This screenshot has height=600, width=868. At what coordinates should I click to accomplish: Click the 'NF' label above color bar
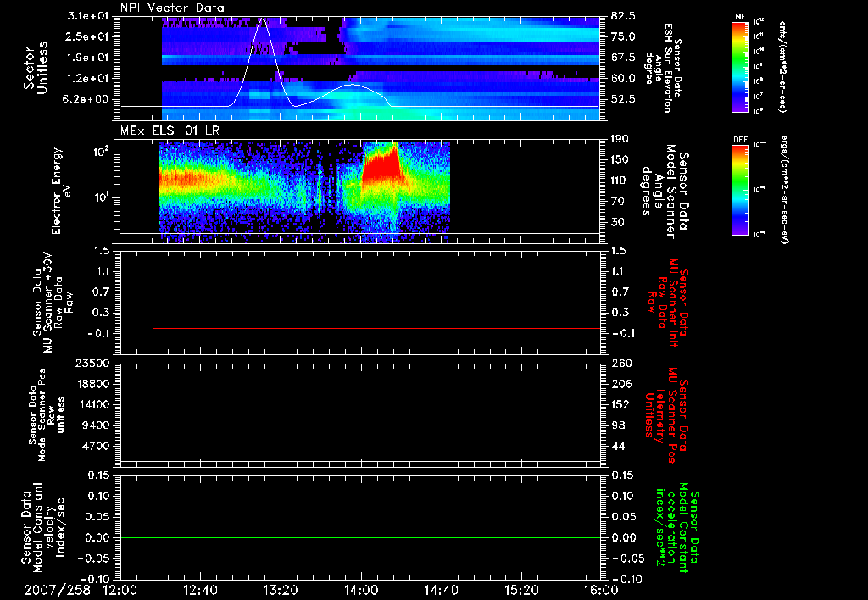[740, 17]
